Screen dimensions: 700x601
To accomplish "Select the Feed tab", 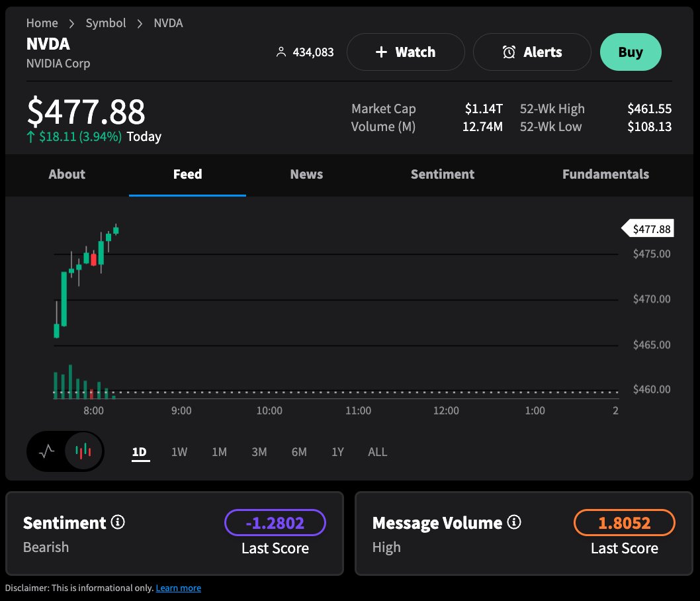I will pos(187,174).
